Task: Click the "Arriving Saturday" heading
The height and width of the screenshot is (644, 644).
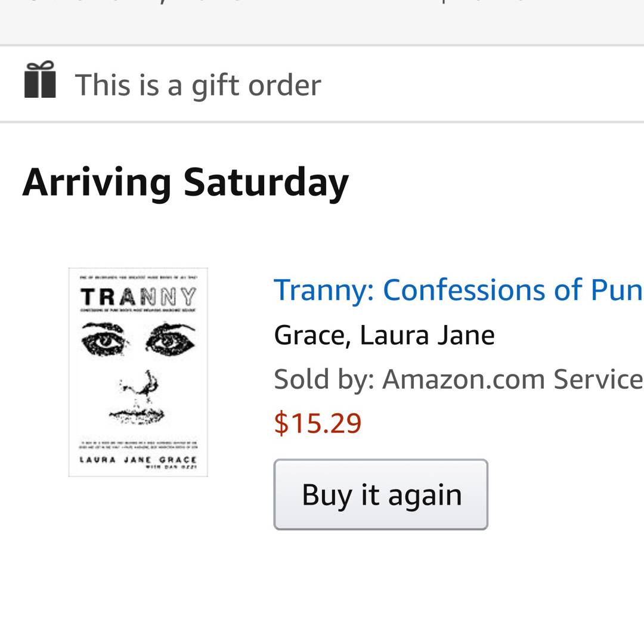Action: (x=185, y=182)
